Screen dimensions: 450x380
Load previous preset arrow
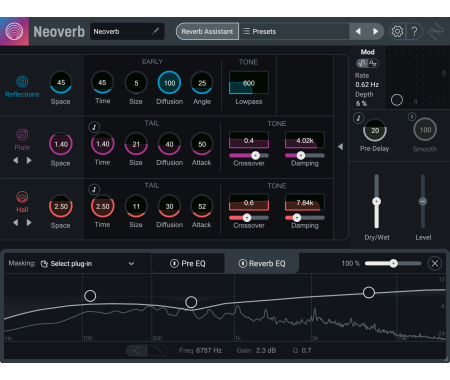tap(358, 31)
